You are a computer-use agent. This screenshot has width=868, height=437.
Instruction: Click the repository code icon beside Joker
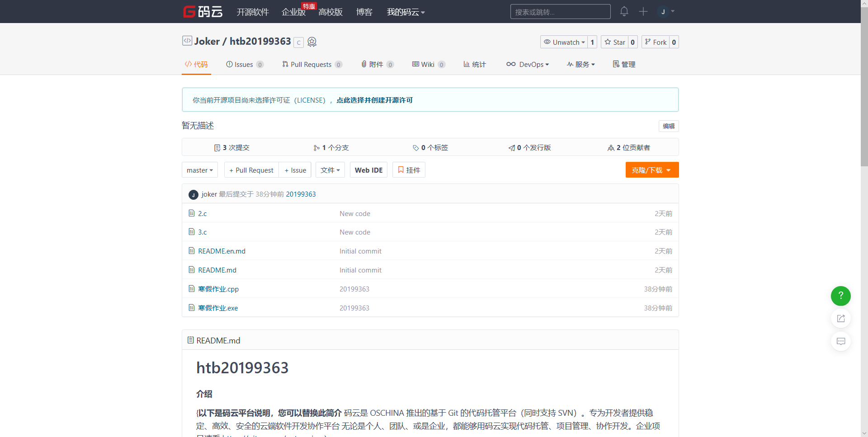(x=187, y=41)
